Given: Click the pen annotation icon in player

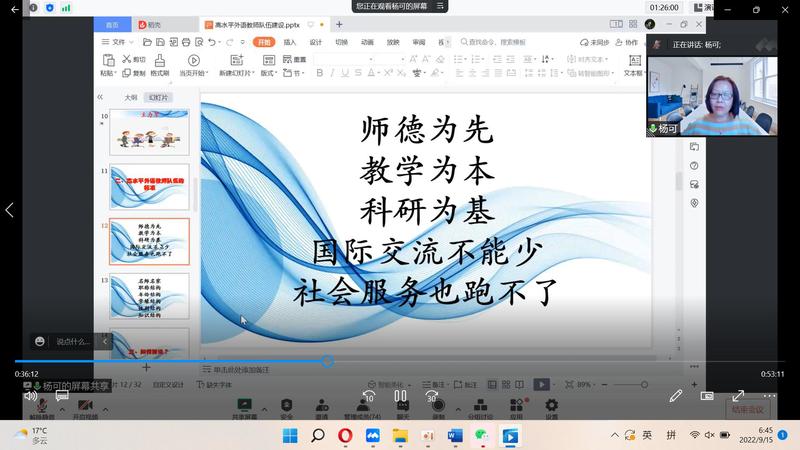Looking at the screenshot, I should (676, 397).
